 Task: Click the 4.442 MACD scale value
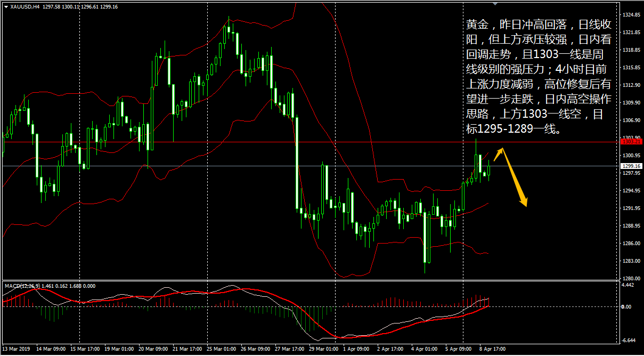point(628,285)
